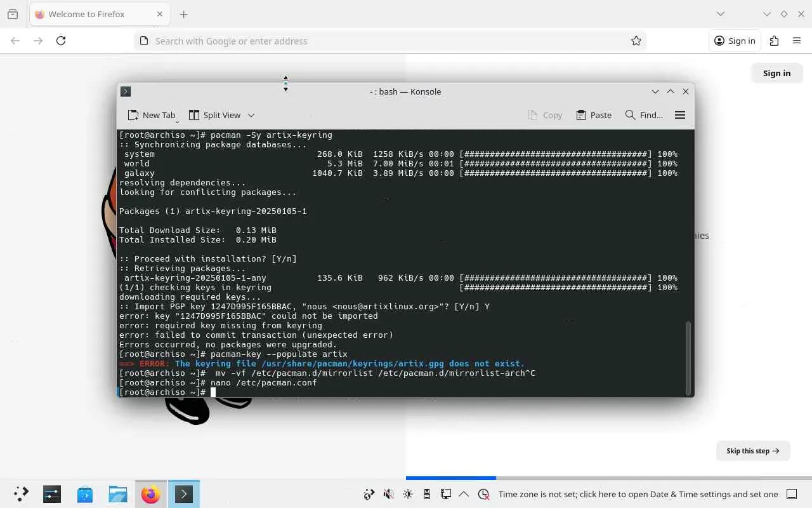Image resolution: width=812 pixels, height=508 pixels.
Task: Click the Konsole terminal scrollbar
Action: pyautogui.click(x=688, y=358)
